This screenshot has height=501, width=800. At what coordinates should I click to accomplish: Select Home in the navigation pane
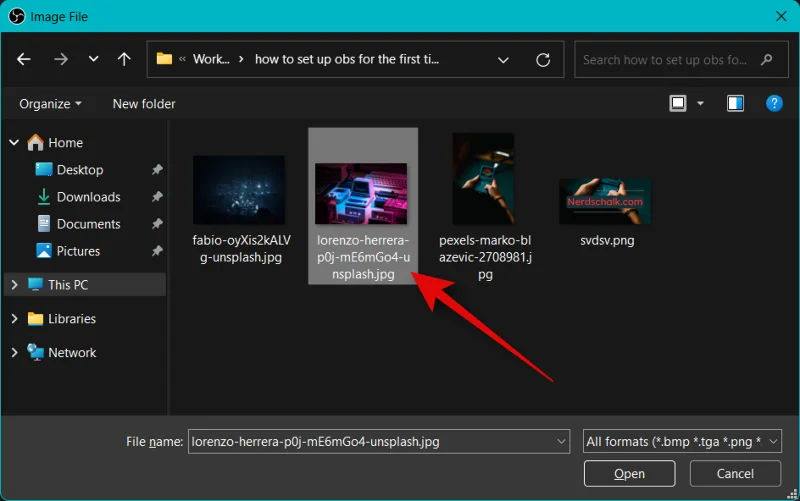pyautogui.click(x=65, y=142)
